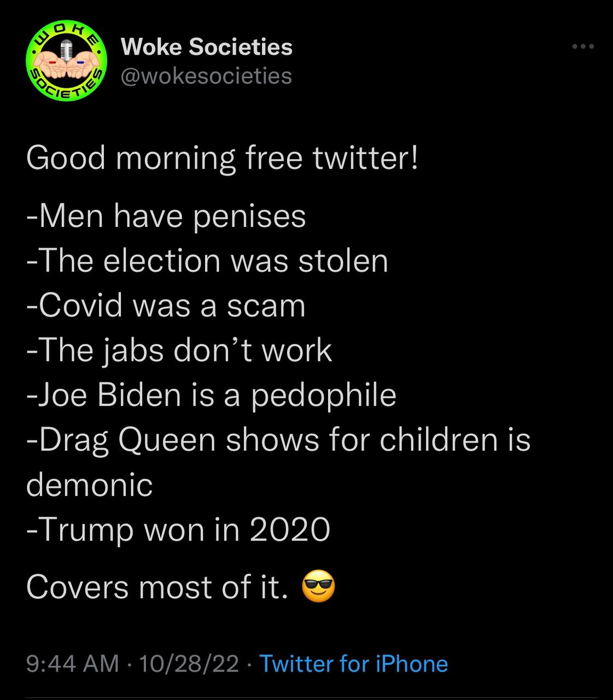Click the 10/28/22 tweet date

pos(189,664)
